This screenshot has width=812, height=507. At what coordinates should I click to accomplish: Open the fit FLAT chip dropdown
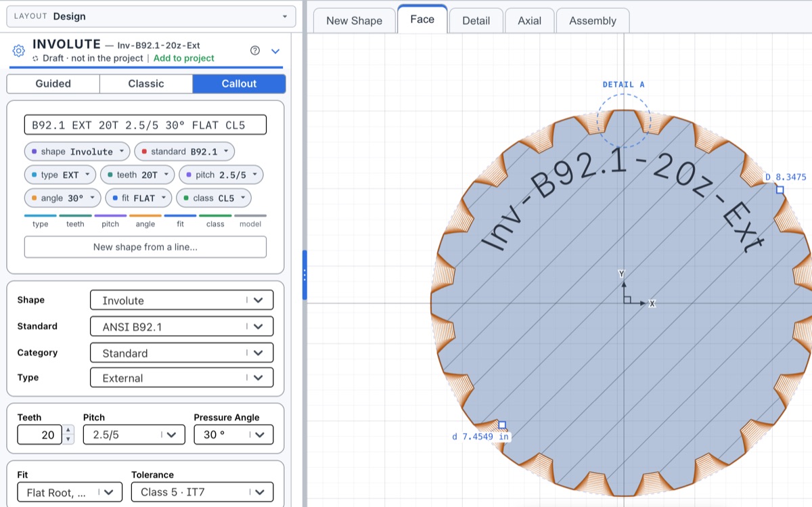click(138, 198)
